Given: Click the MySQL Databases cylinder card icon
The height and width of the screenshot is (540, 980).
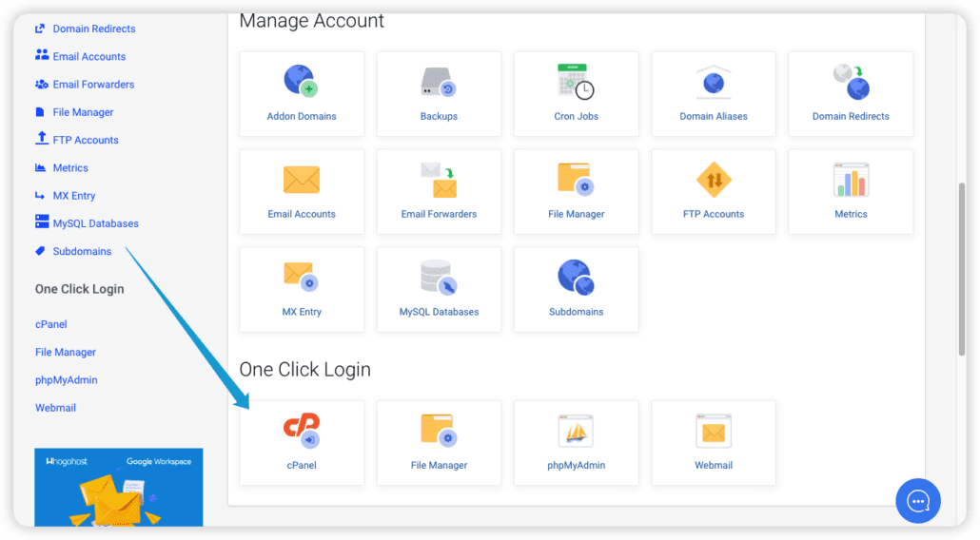Looking at the screenshot, I should (x=439, y=278).
